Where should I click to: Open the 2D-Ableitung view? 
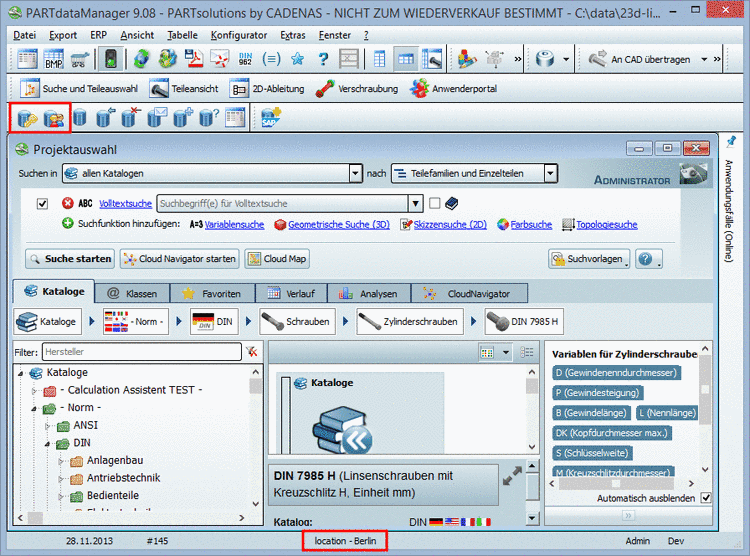266,89
